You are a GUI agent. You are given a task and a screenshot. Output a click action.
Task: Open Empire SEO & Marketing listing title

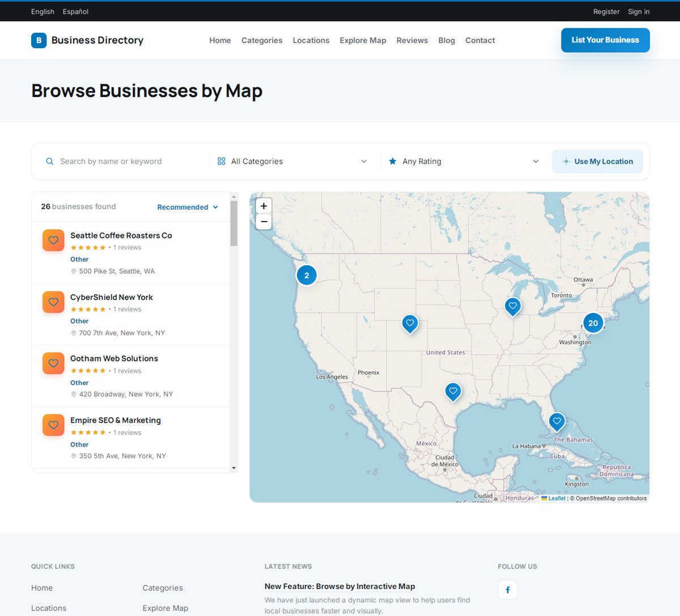(116, 420)
